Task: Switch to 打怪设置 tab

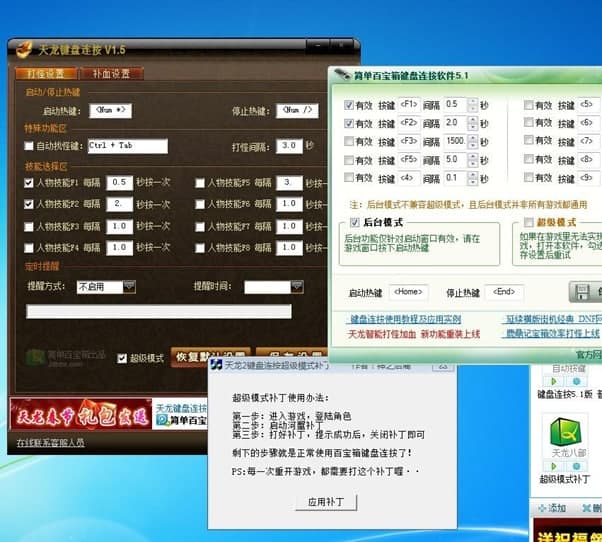Action: [46, 73]
